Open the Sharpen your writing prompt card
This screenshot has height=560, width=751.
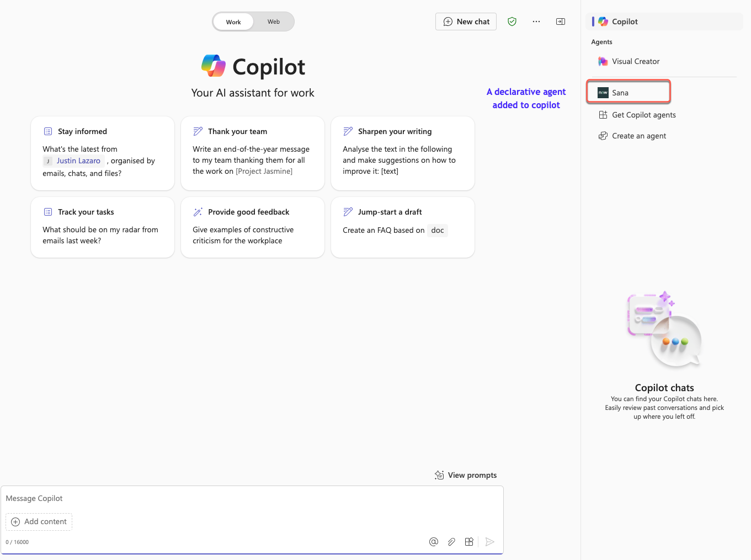point(403,153)
